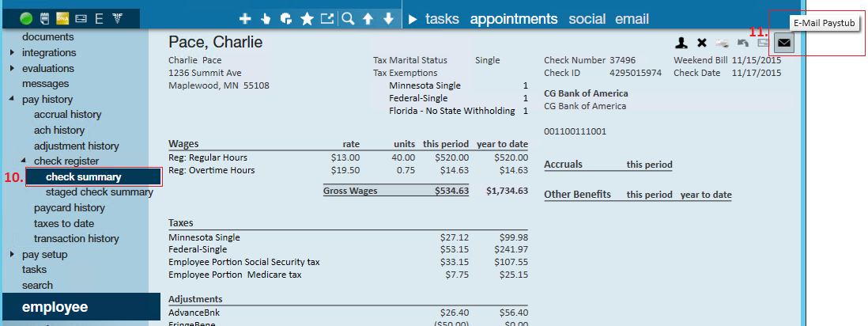Click the E-Mail Paystub envelope icon

784,43
